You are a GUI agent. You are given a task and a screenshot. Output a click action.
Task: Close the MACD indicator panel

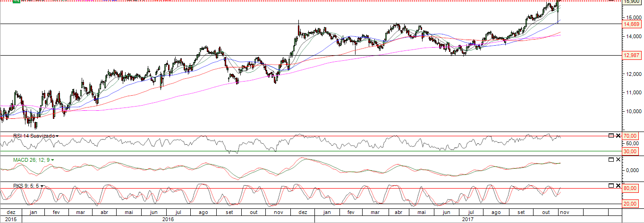click(x=618, y=160)
